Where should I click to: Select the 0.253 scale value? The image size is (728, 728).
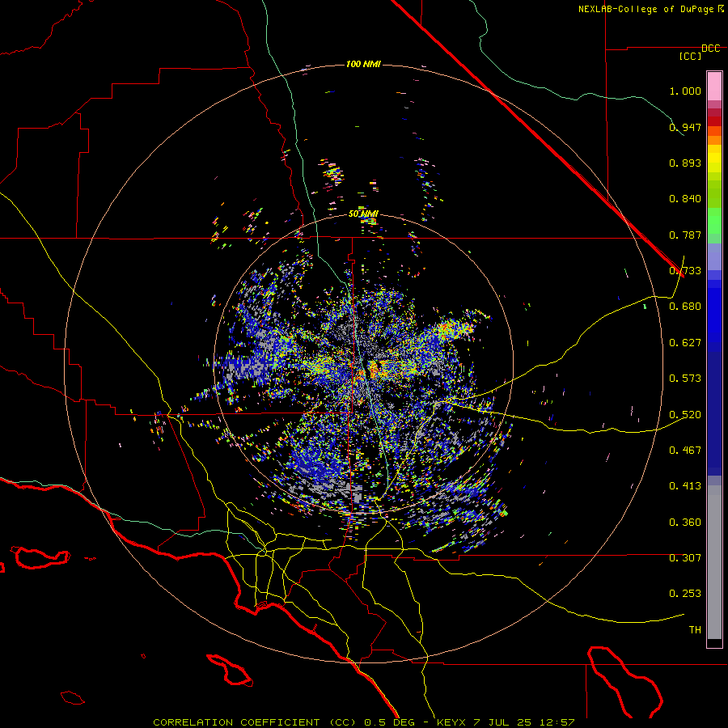tap(685, 594)
